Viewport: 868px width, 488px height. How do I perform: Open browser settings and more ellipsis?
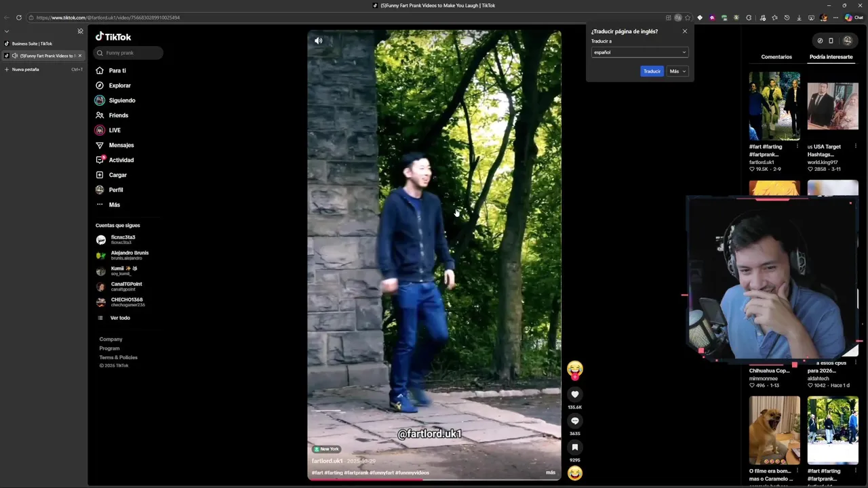(x=835, y=18)
